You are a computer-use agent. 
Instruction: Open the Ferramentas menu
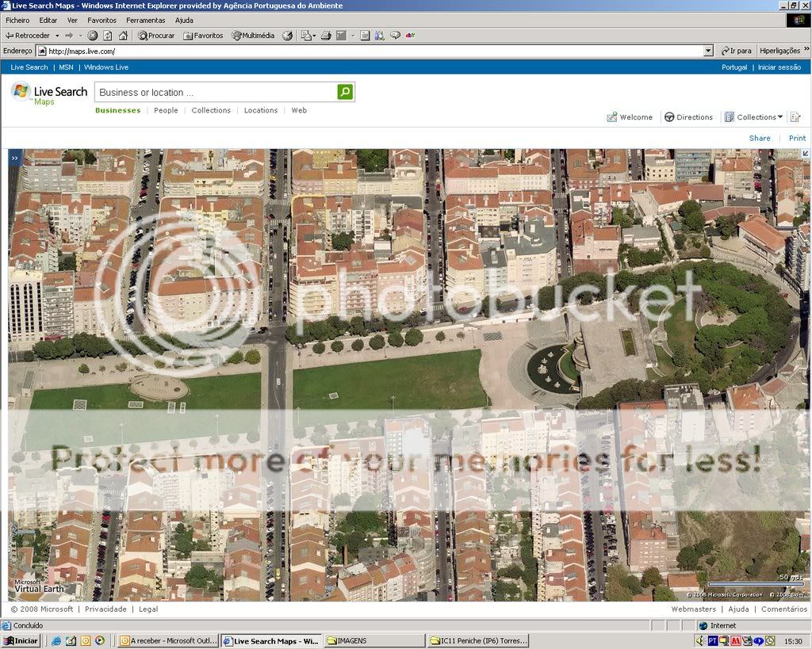pyautogui.click(x=146, y=20)
